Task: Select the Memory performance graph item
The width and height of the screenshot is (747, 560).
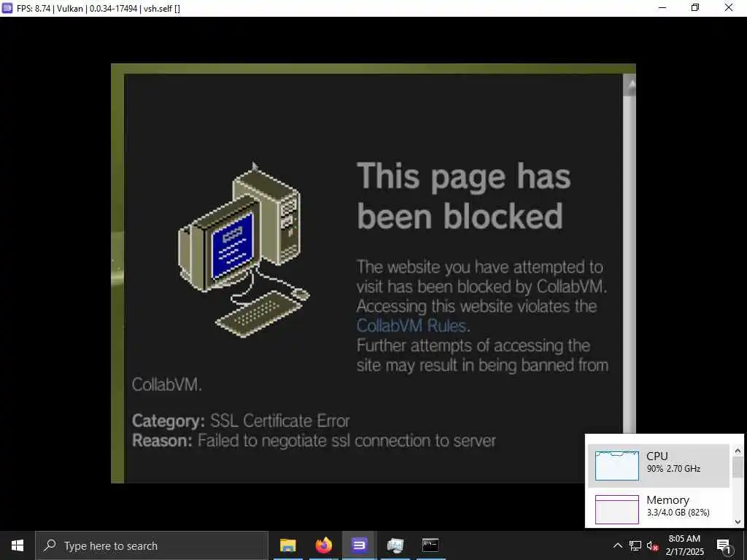Action: click(659, 509)
